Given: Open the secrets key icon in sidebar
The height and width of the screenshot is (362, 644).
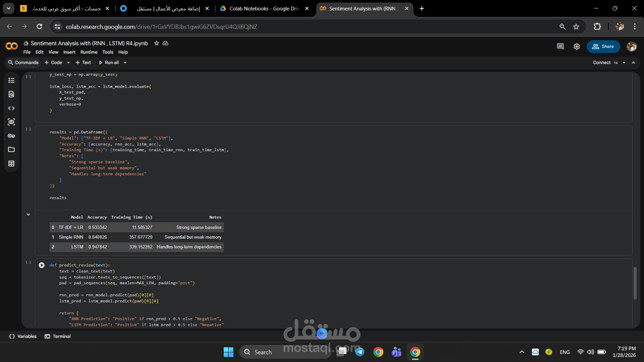Looking at the screenshot, I should pos(11,136).
